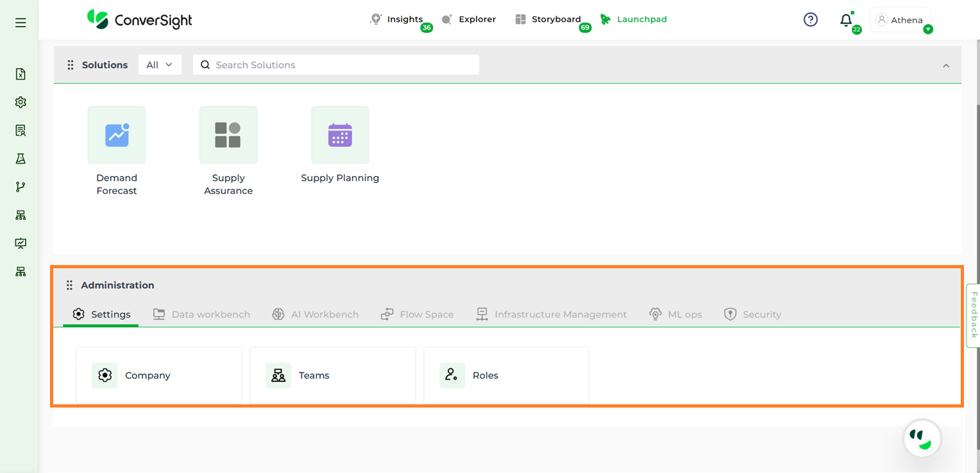Open the hamburger menu in sidebar
This screenshot has width=980, height=473.
21,23
